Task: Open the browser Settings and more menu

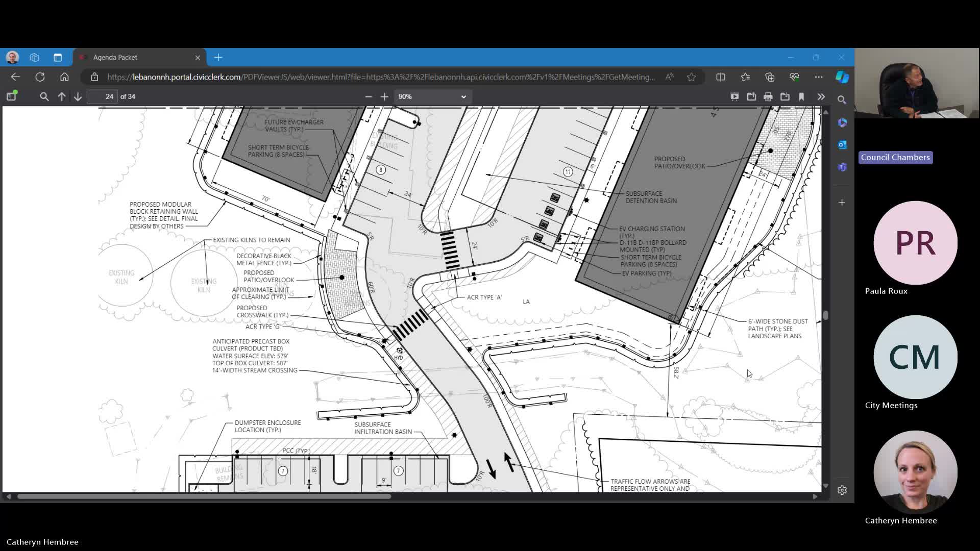Action: [x=819, y=77]
